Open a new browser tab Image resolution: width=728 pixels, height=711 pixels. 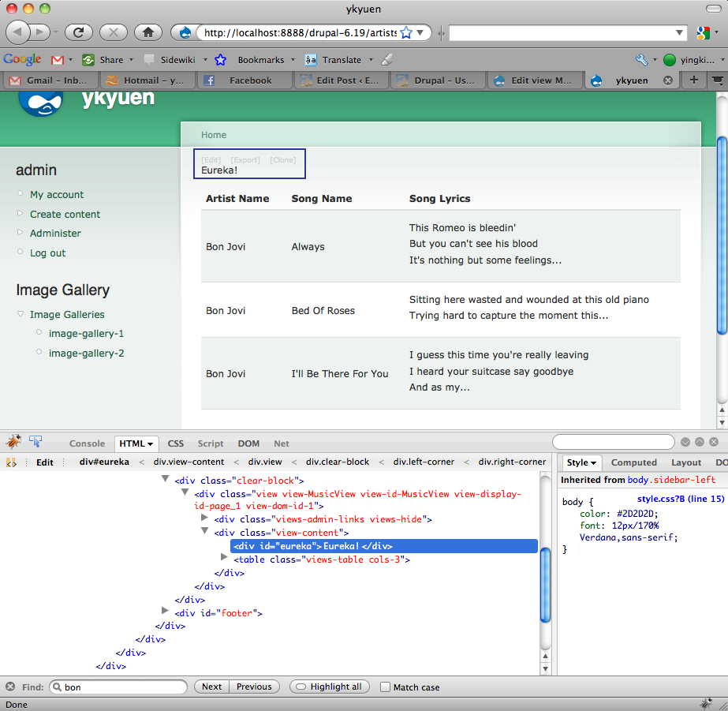[694, 80]
